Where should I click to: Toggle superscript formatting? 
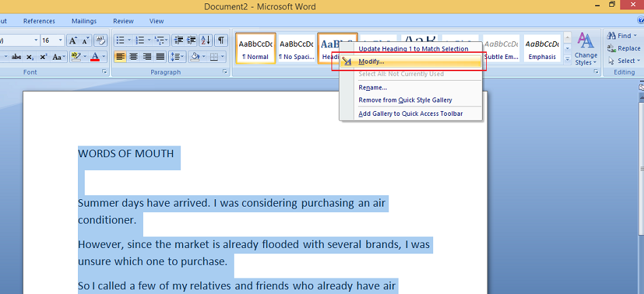pos(43,57)
